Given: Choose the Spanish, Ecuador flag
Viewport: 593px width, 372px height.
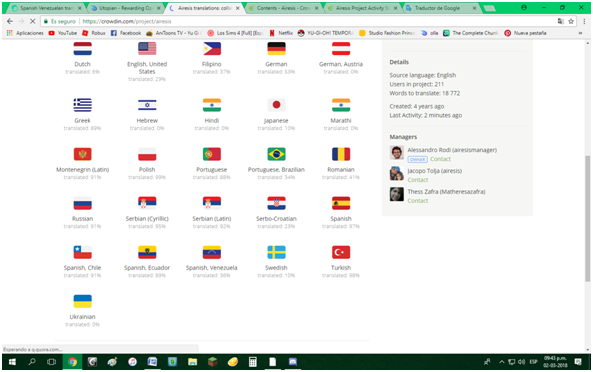Looking at the screenshot, I should click(147, 252).
